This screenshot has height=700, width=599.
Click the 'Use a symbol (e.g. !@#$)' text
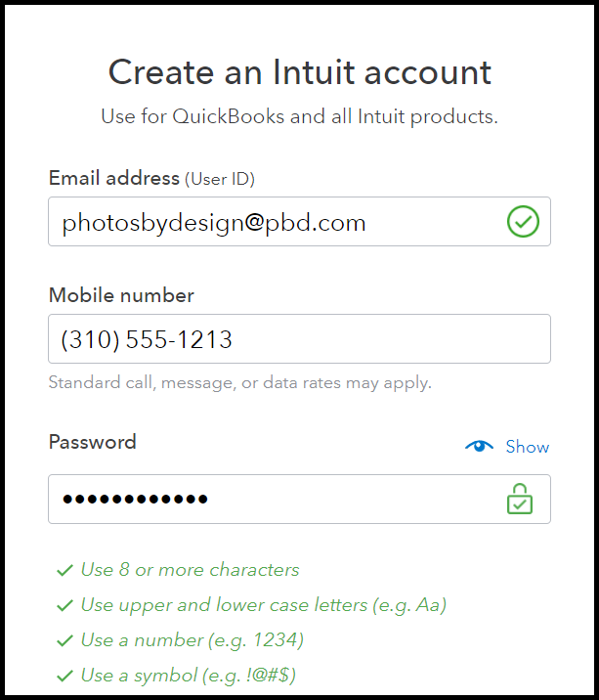tap(189, 676)
